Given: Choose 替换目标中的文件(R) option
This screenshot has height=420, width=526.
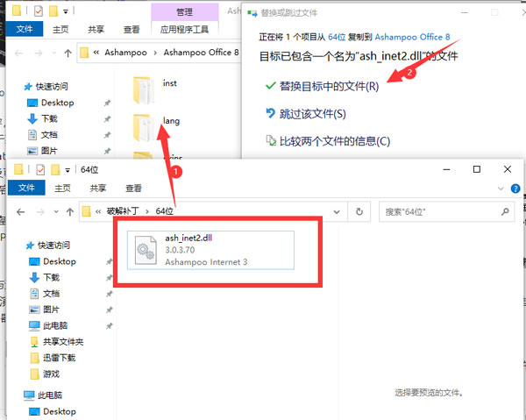Looking at the screenshot, I should 322,86.
